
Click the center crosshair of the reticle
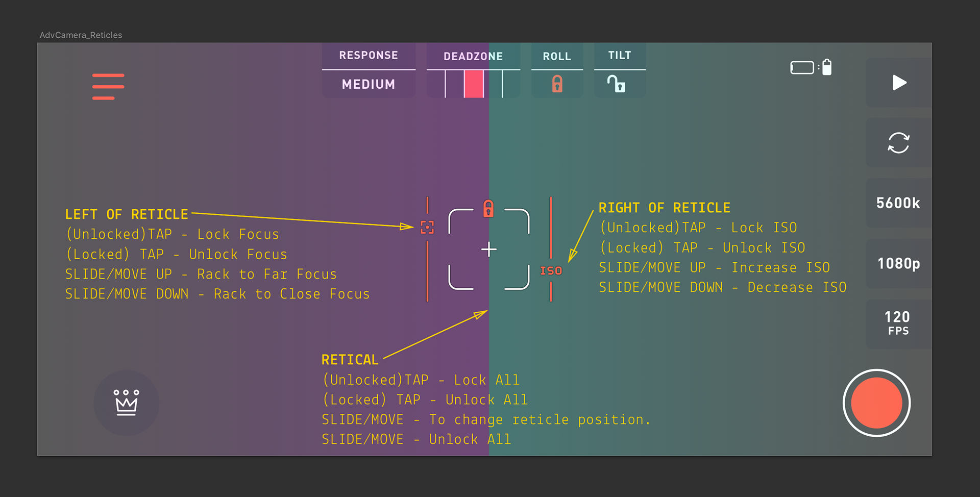tap(489, 250)
